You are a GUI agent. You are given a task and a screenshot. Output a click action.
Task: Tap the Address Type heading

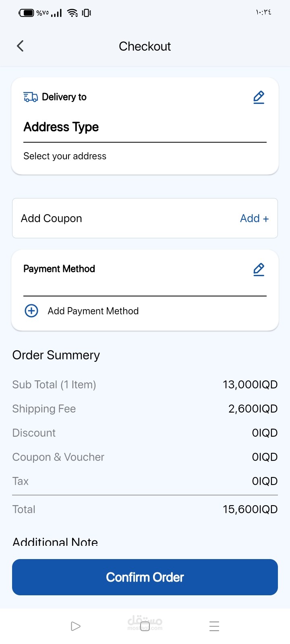pos(61,127)
